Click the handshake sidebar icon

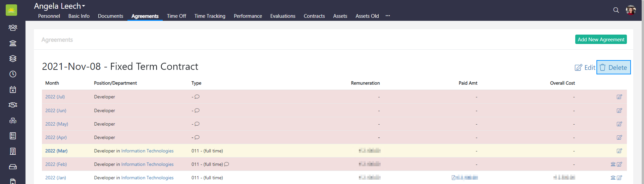(x=13, y=105)
